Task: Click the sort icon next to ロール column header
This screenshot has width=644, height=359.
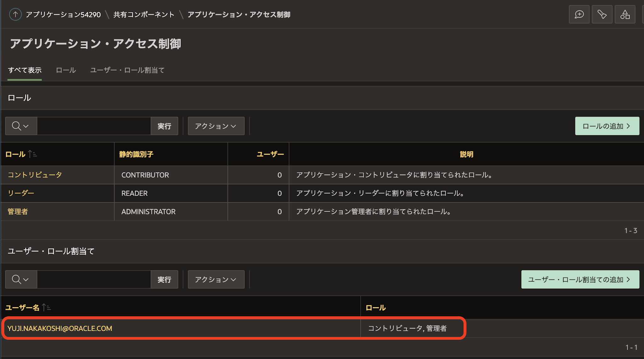Action: (x=32, y=154)
